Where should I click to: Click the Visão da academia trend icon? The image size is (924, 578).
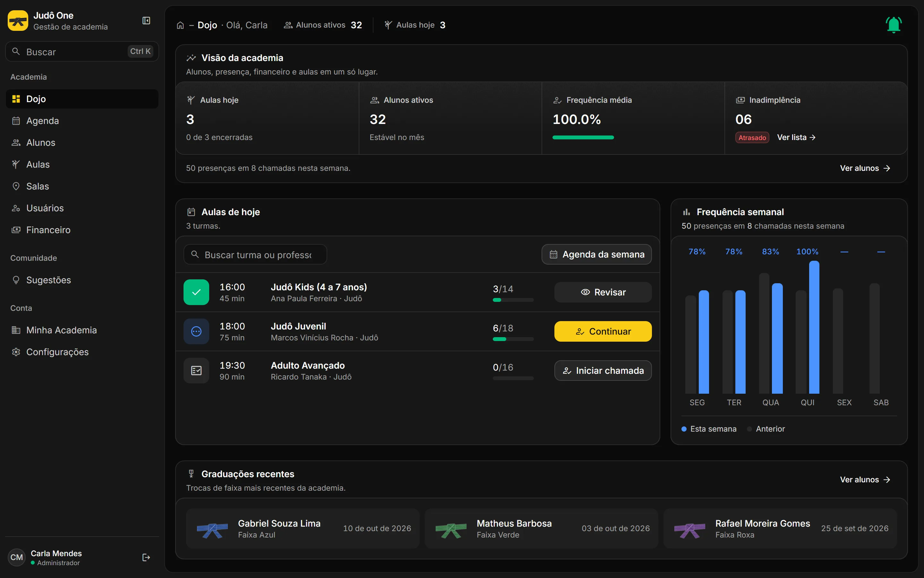pyautogui.click(x=191, y=58)
